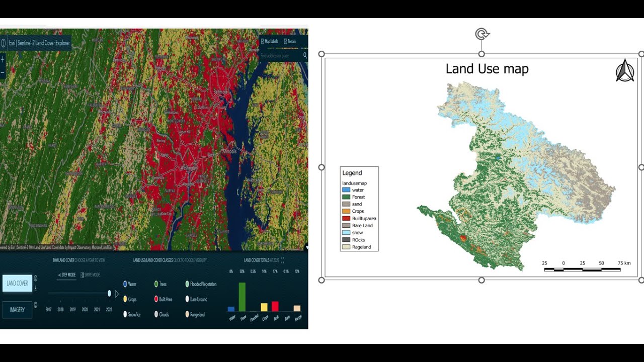Click the download icon below Land Cover info
644x362 pixels.
click(x=35, y=288)
